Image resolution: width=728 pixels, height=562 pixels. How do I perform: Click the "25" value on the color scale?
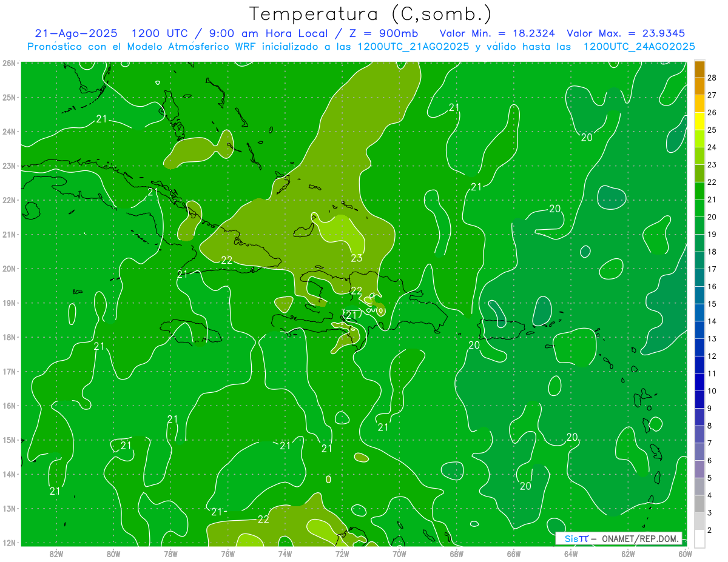click(712, 130)
